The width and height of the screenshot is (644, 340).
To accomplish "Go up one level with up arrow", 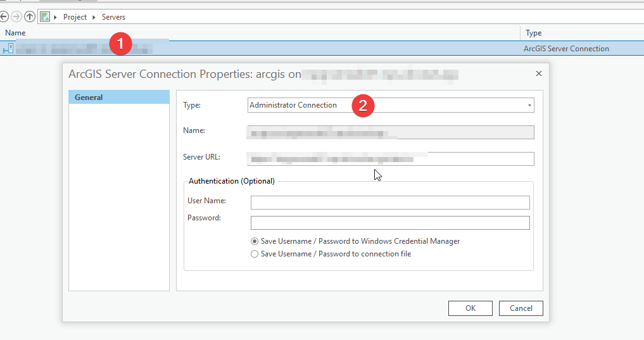I will point(29,16).
